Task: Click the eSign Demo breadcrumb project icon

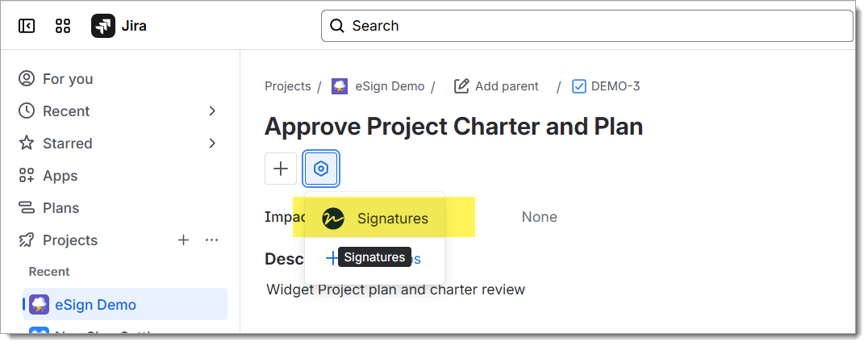Action: coord(340,86)
